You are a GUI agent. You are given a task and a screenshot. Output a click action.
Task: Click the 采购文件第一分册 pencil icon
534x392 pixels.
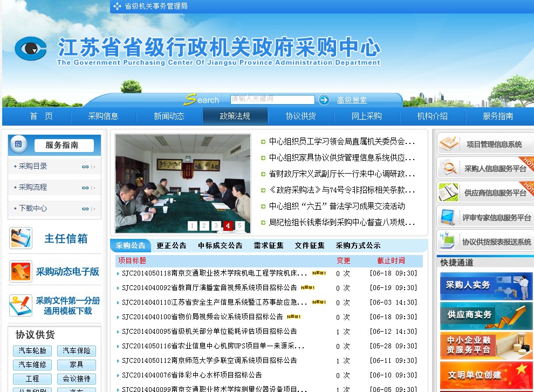[x=21, y=305]
